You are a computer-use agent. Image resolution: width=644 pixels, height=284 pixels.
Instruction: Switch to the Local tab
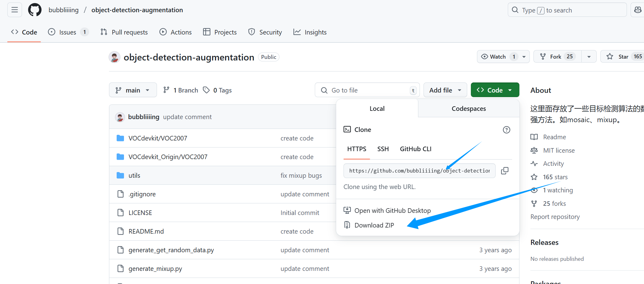point(377,109)
